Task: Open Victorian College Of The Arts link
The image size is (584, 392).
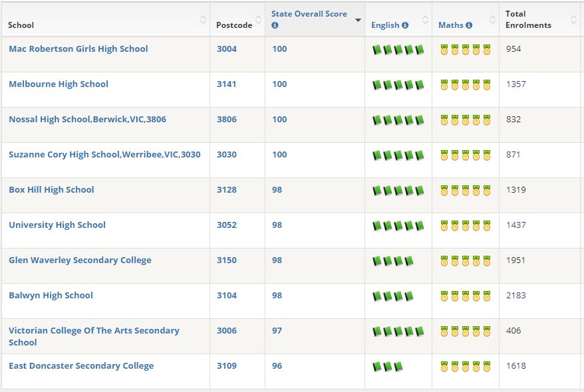Action: tap(94, 336)
